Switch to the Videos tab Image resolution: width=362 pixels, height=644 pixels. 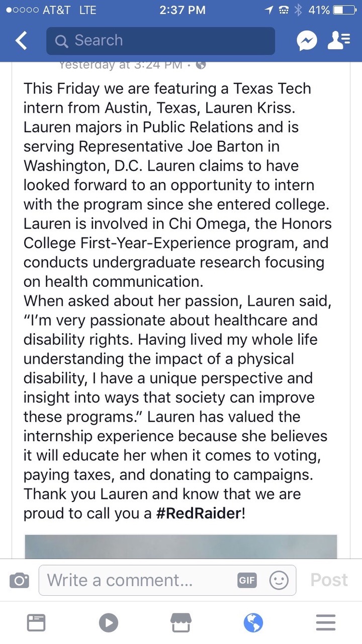tap(109, 623)
